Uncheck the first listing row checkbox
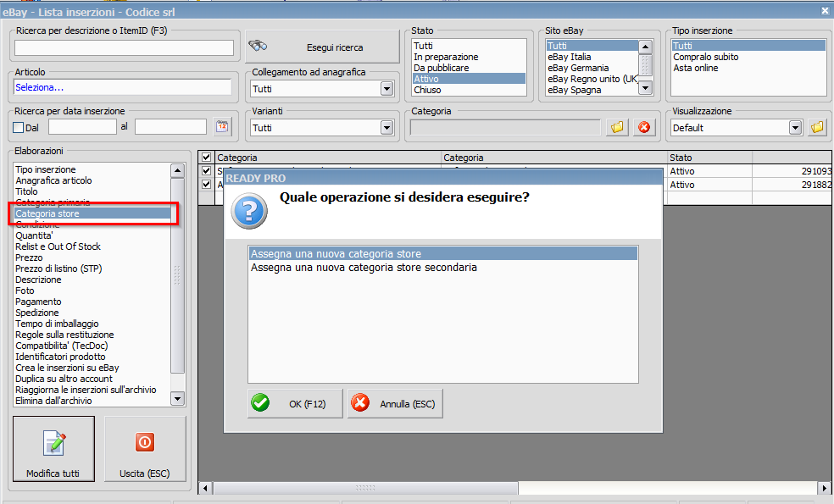834x504 pixels. [x=206, y=170]
